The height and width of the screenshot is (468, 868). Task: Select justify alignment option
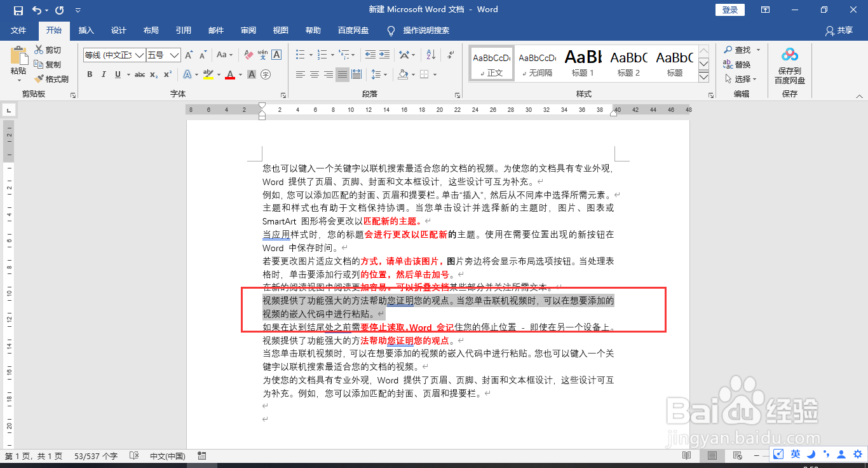coord(342,74)
